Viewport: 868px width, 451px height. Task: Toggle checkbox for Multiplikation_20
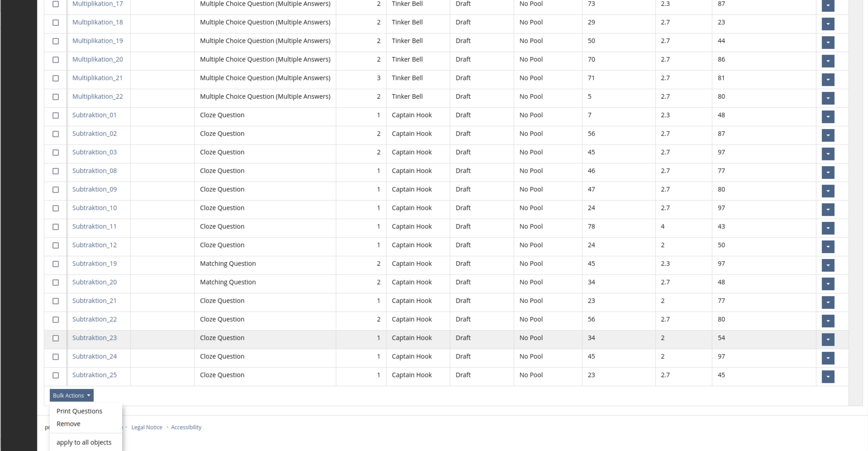(x=56, y=60)
